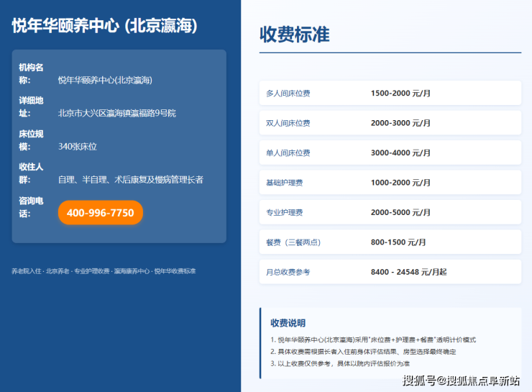The height and width of the screenshot is (392, 532).
Task: Click the institution name value 悦年华颐养中心(北京瀛海)
Action: tap(105, 80)
